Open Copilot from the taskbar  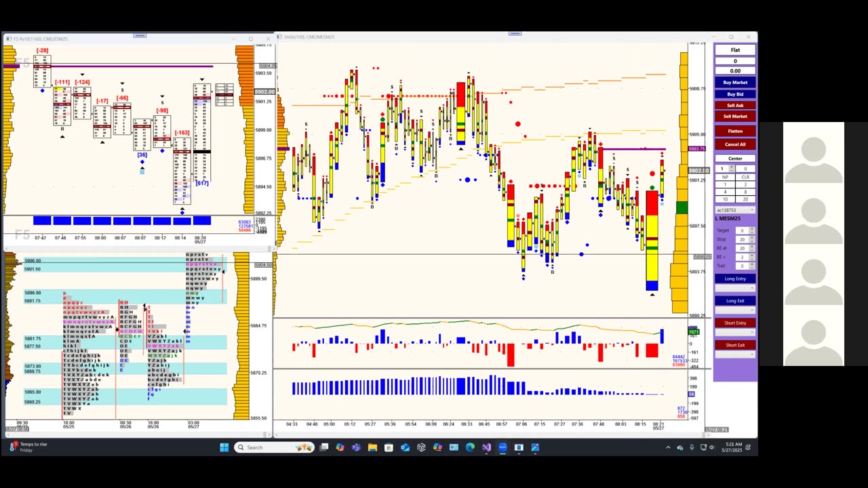[x=340, y=447]
